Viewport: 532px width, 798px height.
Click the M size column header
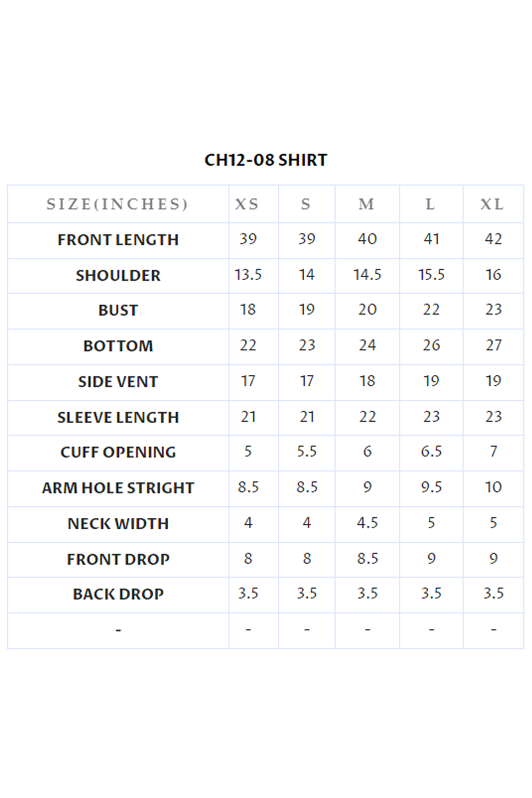(x=367, y=204)
